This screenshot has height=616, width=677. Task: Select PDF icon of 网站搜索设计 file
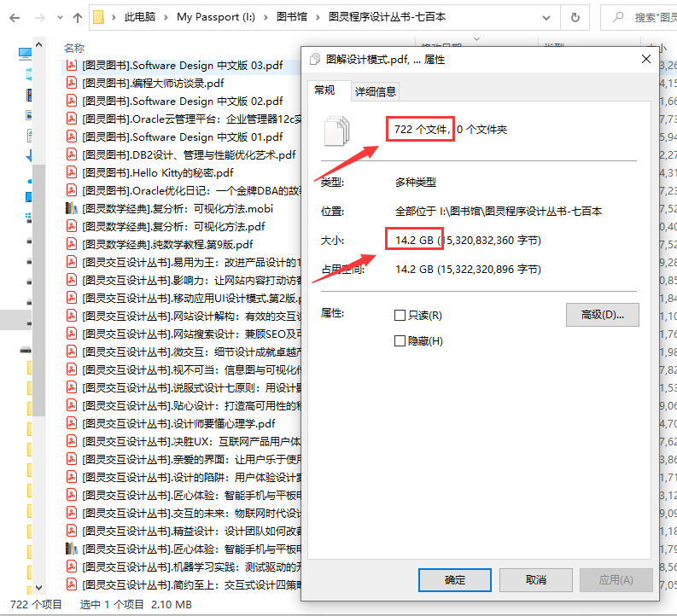pyautogui.click(x=71, y=334)
